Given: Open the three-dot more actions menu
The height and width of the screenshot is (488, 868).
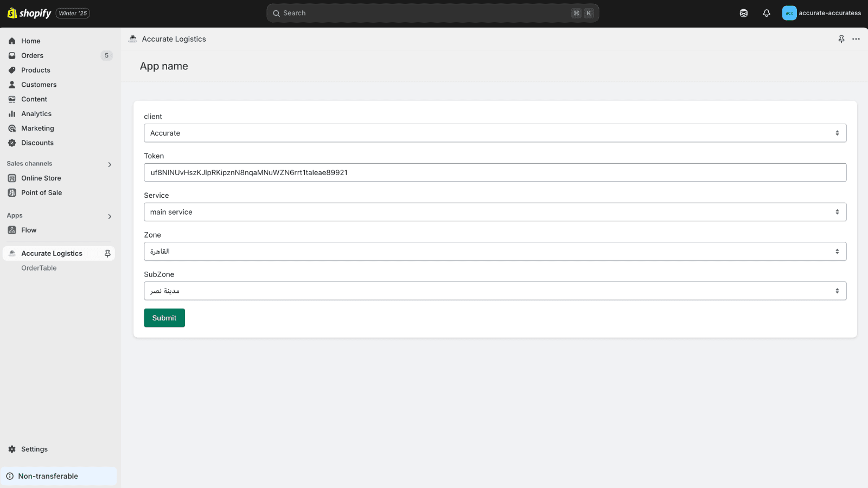Looking at the screenshot, I should [856, 39].
